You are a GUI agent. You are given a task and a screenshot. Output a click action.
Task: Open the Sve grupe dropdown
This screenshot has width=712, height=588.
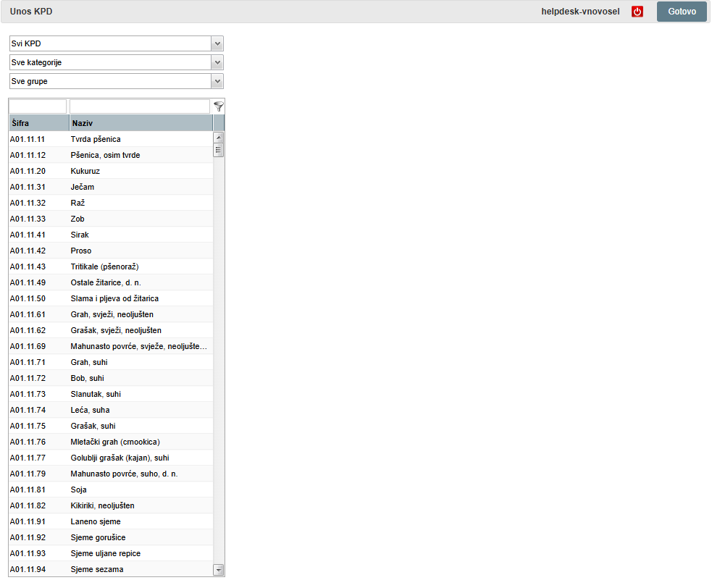[116, 81]
